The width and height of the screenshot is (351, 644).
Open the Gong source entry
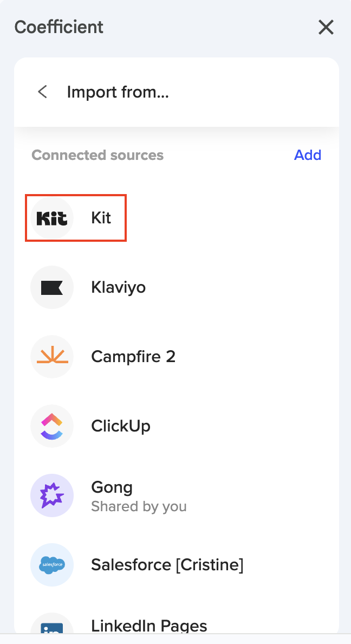point(112,487)
